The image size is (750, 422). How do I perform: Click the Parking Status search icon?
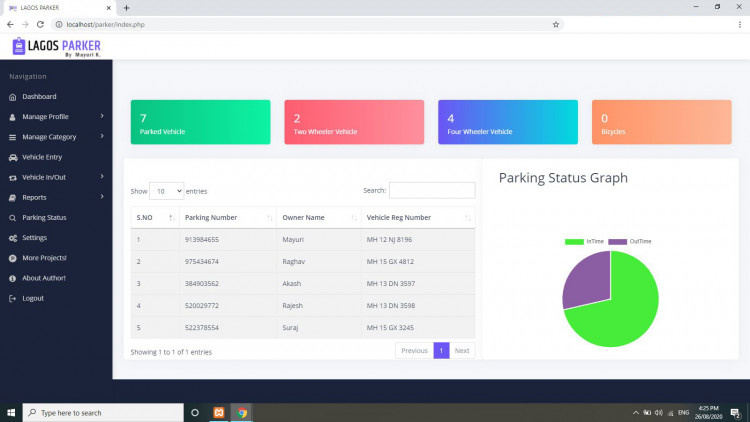[x=13, y=218]
